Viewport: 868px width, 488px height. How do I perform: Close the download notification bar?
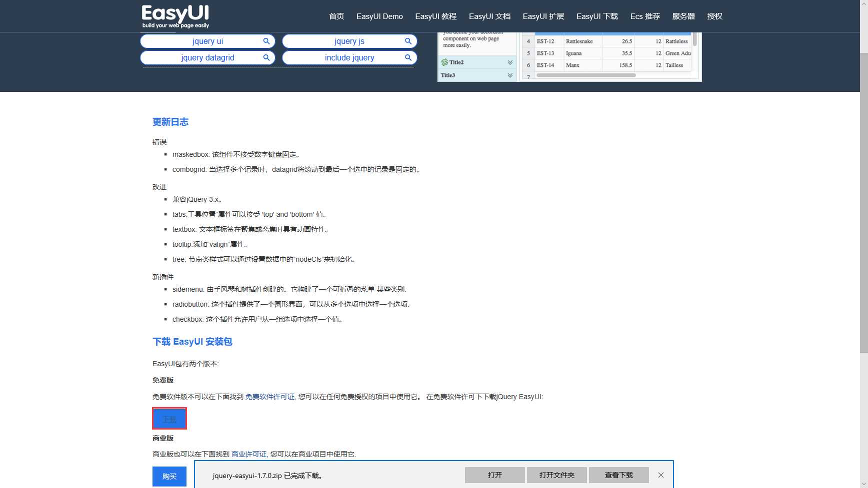point(661,475)
